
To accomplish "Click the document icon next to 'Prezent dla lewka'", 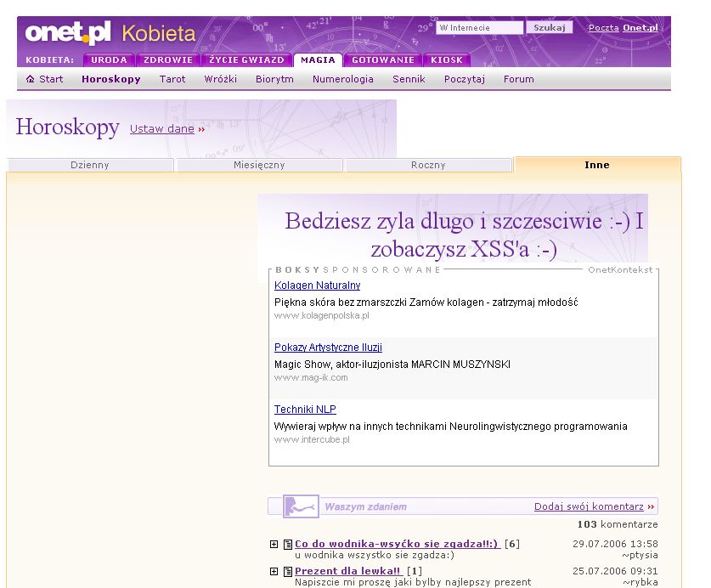I will (288, 571).
